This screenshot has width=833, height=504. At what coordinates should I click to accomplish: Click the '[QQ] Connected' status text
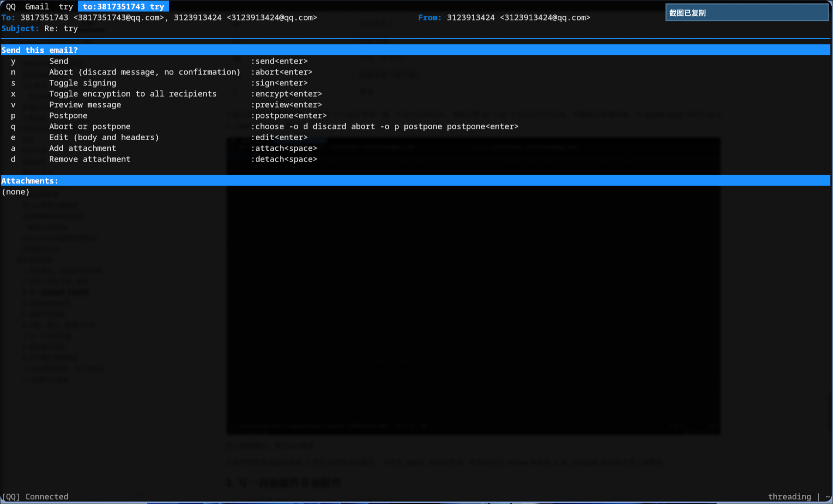coord(35,497)
